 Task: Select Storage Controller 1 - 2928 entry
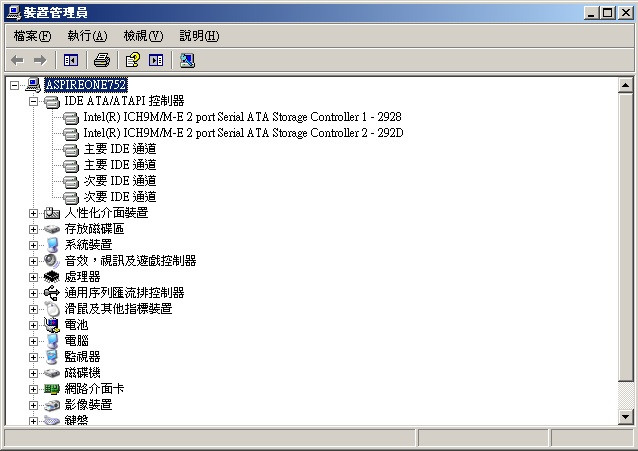[x=243, y=117]
